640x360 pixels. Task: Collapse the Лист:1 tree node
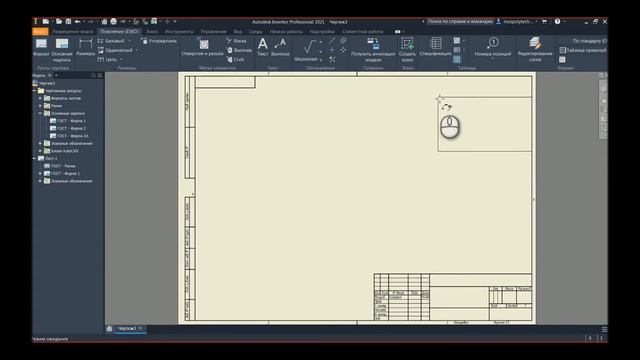35,158
